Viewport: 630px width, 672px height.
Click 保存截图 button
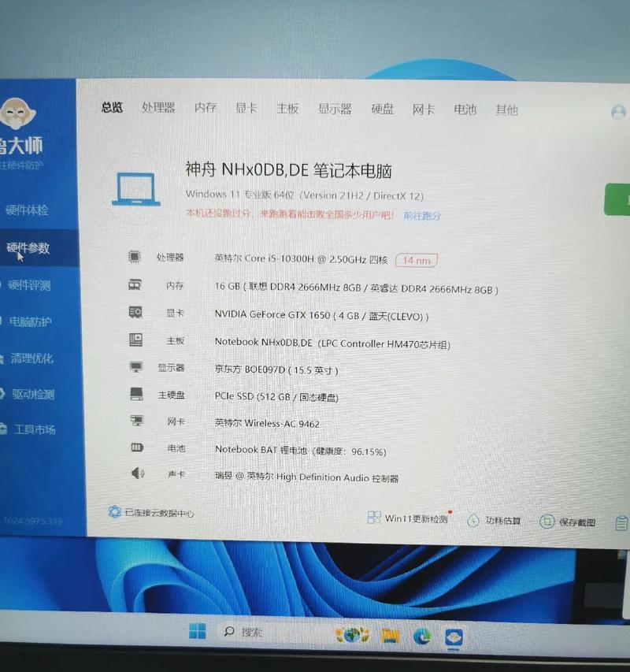pyautogui.click(x=568, y=522)
